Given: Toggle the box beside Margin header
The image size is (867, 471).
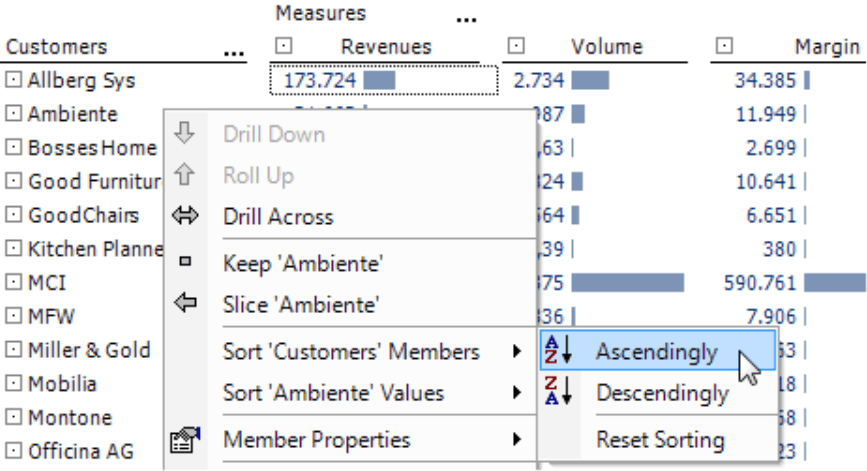Looking at the screenshot, I should tap(724, 46).
